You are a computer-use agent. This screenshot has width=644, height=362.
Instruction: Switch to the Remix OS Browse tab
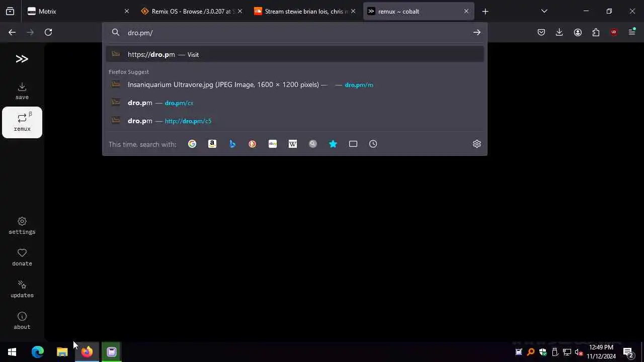tap(192, 11)
